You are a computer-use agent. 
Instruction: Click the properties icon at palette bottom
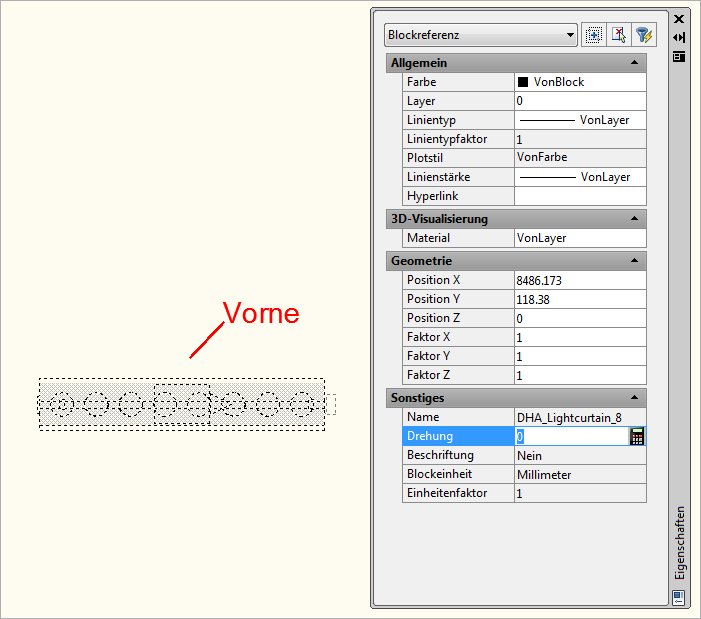[679, 596]
